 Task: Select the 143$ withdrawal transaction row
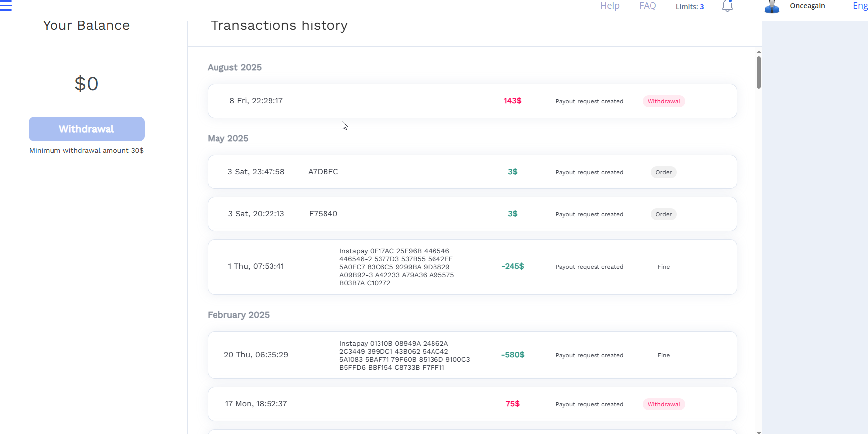click(472, 101)
